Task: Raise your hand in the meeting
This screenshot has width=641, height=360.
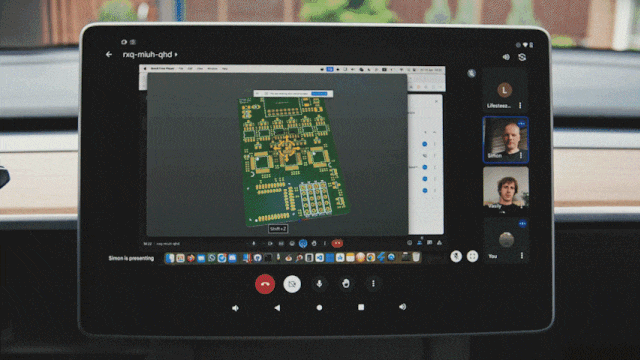Action: coord(346,284)
